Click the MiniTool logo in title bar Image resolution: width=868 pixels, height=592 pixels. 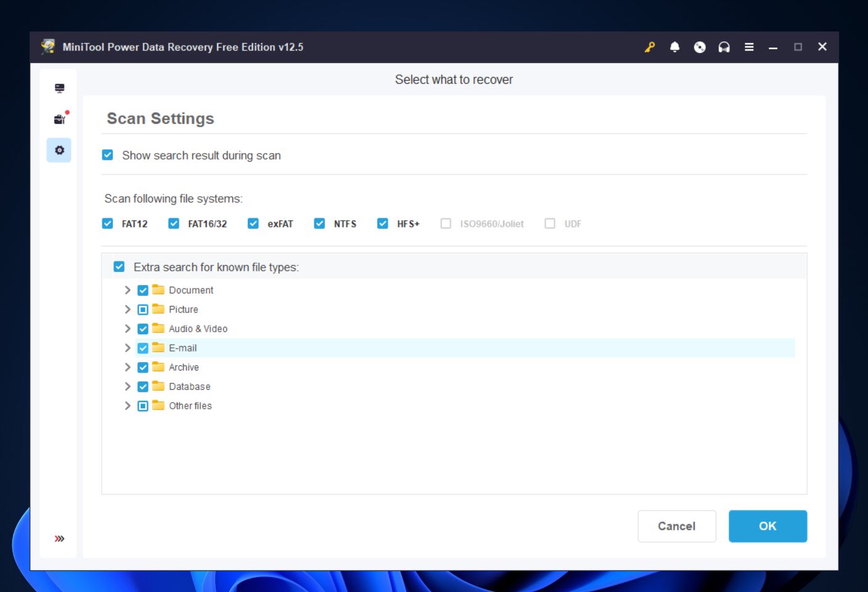click(47, 46)
